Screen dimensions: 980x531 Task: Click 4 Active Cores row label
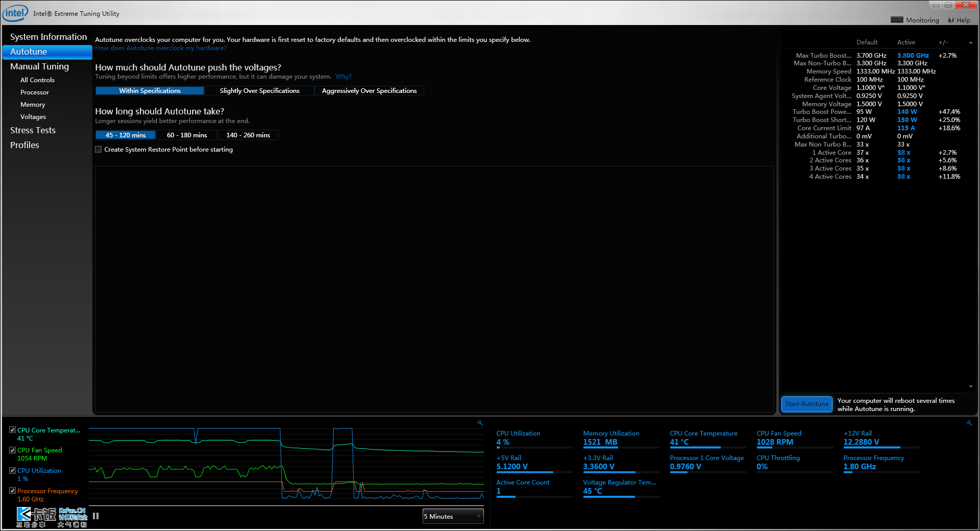pyautogui.click(x=830, y=177)
